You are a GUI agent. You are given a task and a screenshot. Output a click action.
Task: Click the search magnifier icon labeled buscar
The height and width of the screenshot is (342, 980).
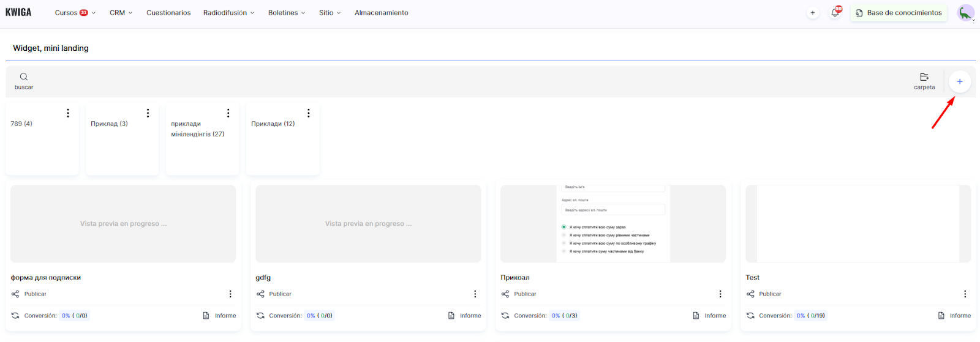[24, 77]
